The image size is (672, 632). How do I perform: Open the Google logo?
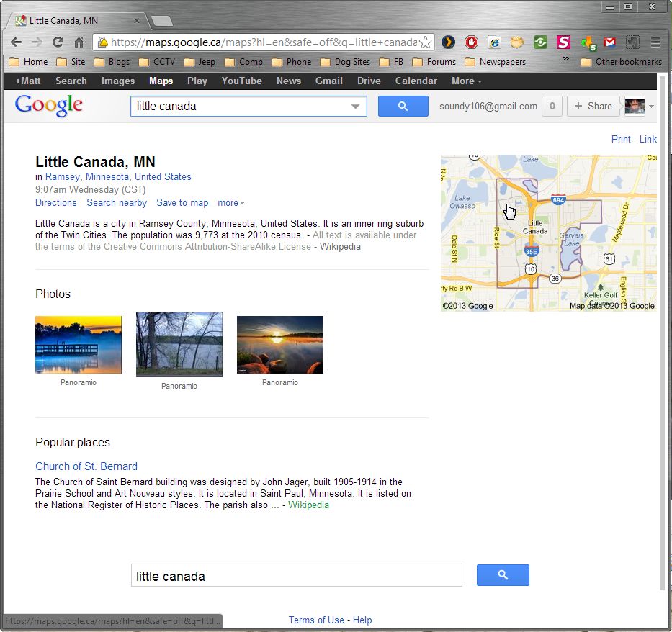[x=49, y=105]
